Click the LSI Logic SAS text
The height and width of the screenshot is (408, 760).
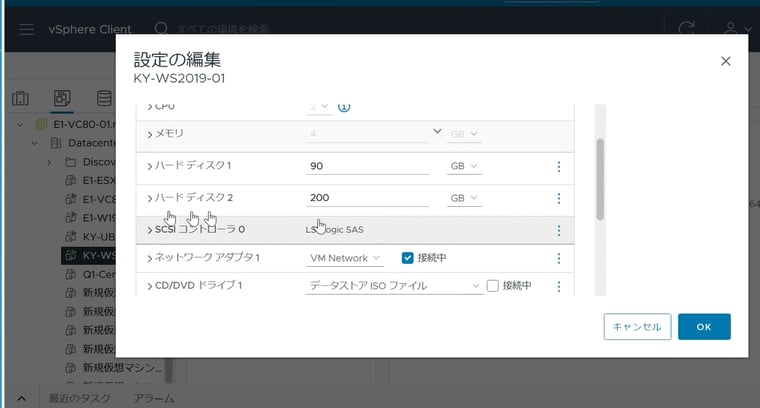[334, 230]
